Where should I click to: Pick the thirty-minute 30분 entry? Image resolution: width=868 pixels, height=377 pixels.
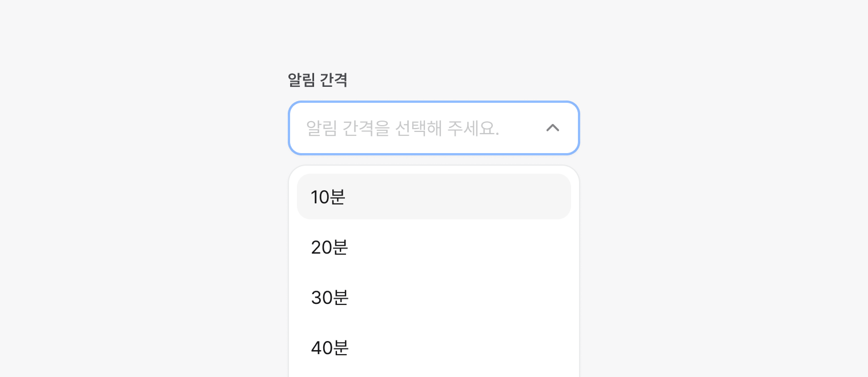[434, 298]
